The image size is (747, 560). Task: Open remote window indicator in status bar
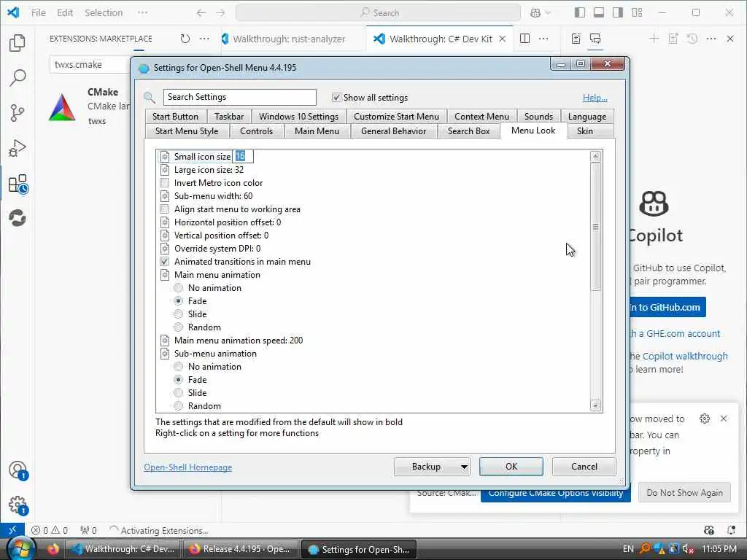(x=12, y=530)
